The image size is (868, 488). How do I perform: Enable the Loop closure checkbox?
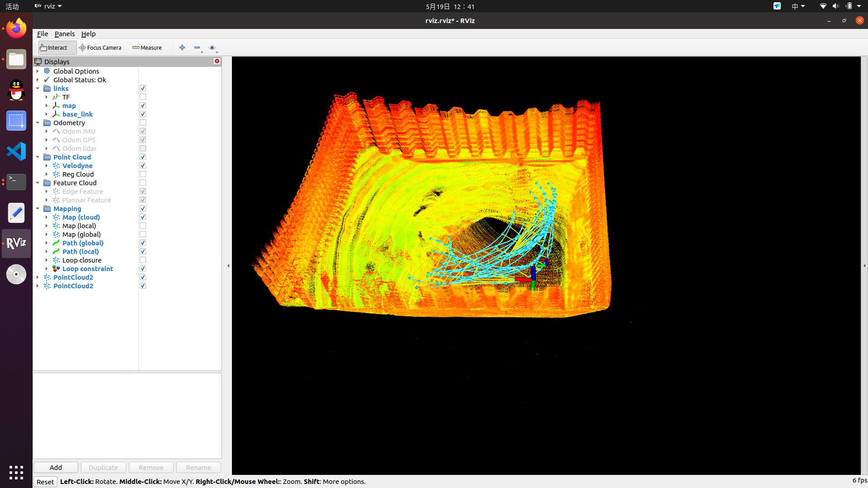pos(143,260)
